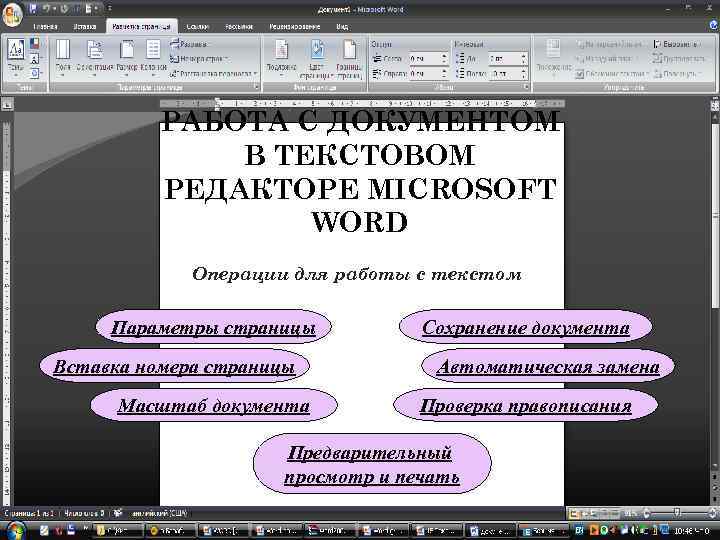Click the word count in status bar
This screenshot has width=720, height=540.
coord(85,513)
